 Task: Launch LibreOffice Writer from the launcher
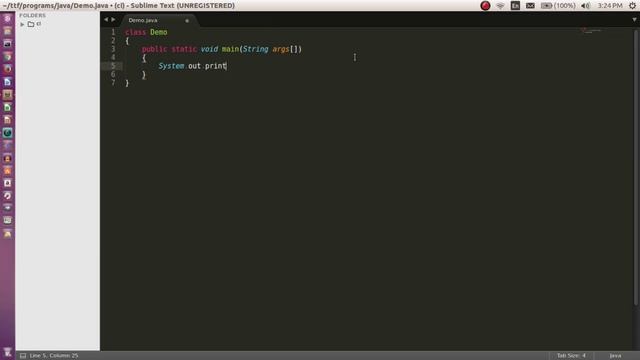[7, 82]
